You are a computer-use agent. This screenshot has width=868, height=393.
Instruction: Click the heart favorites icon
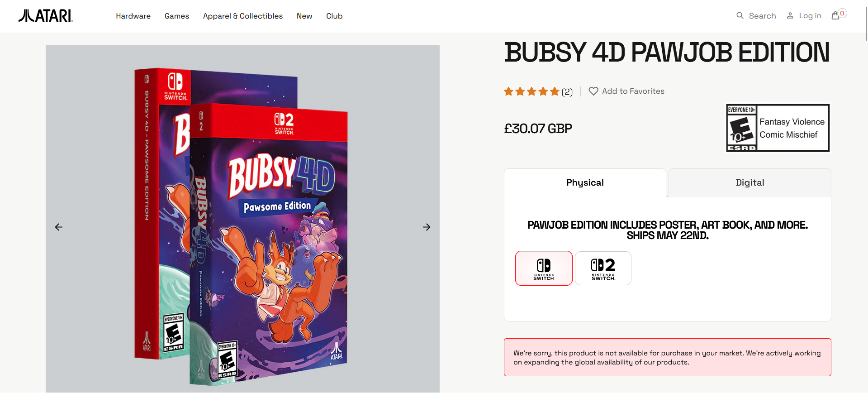tap(593, 91)
